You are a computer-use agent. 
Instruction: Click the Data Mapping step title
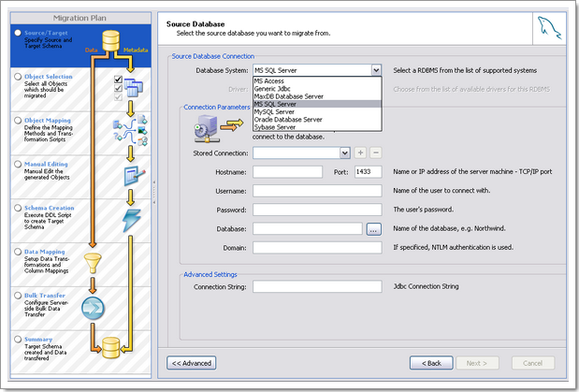[x=44, y=252]
